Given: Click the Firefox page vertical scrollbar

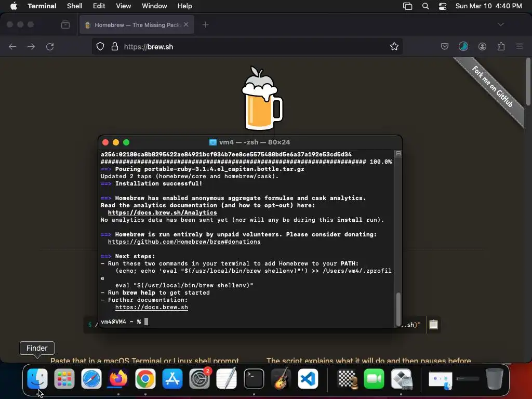Looking at the screenshot, I should pos(528,82).
